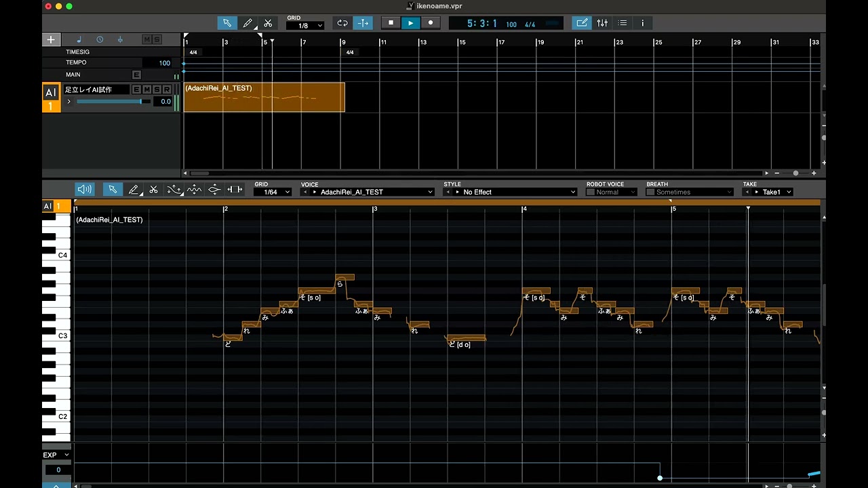Viewport: 868px width, 488px height.
Task: Open the musical editor view icon
Action: point(582,23)
